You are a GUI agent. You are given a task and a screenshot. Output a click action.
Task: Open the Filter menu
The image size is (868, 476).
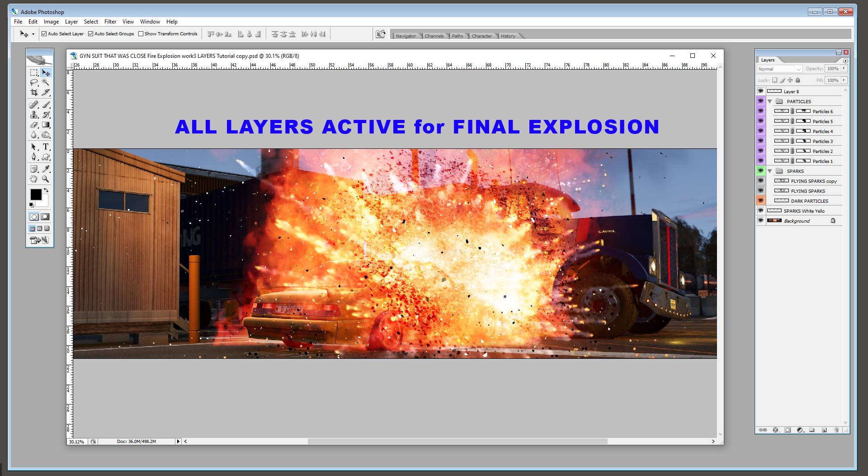[x=110, y=22]
